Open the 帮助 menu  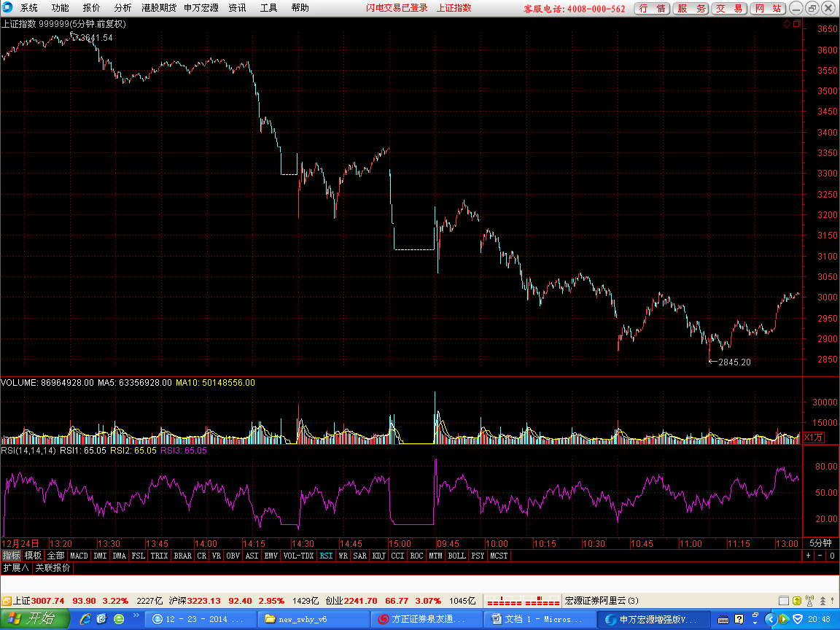[300, 7]
